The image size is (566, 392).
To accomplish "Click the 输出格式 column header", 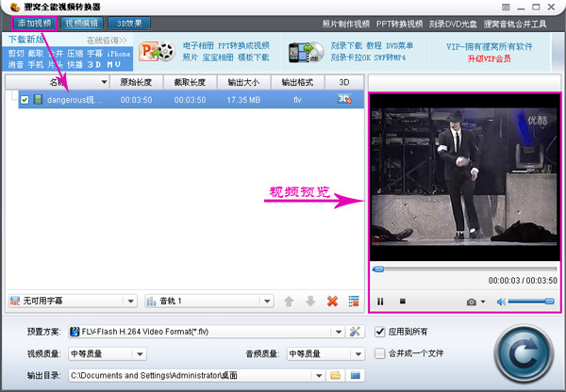I will coord(297,82).
